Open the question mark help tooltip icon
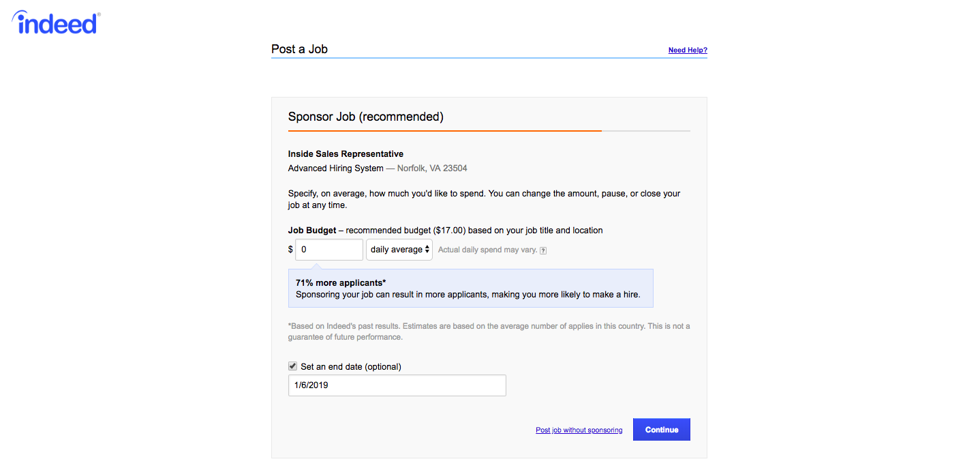980x470 pixels. click(543, 250)
